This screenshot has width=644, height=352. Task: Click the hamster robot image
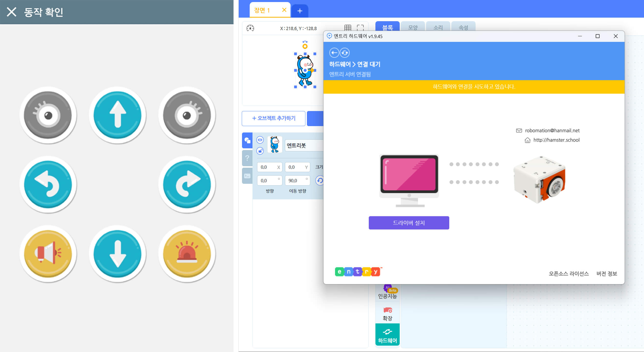pyautogui.click(x=539, y=180)
